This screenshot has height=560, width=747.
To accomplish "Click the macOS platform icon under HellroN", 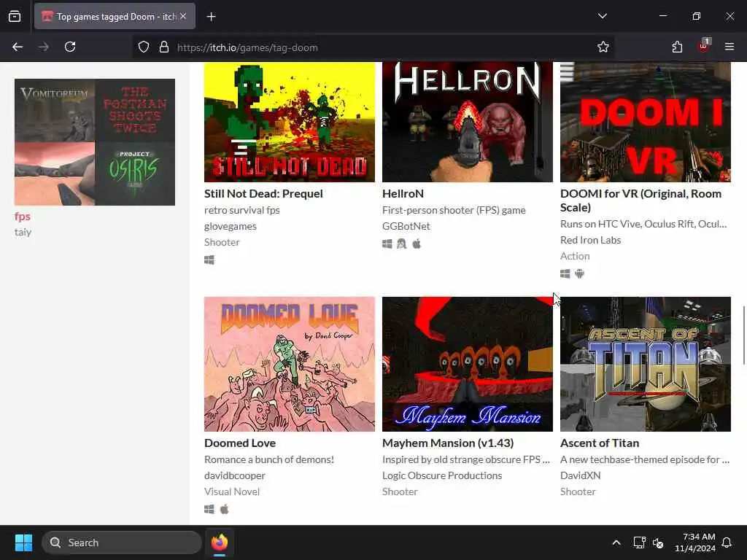I will 417,244.
